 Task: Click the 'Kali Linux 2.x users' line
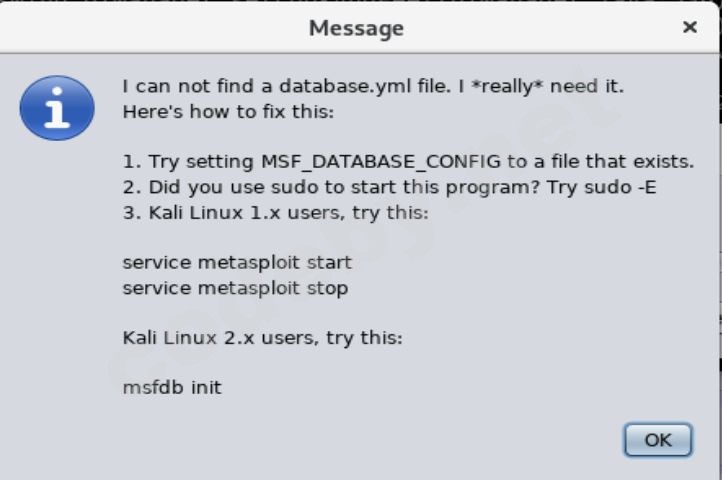pyautogui.click(x=262, y=338)
